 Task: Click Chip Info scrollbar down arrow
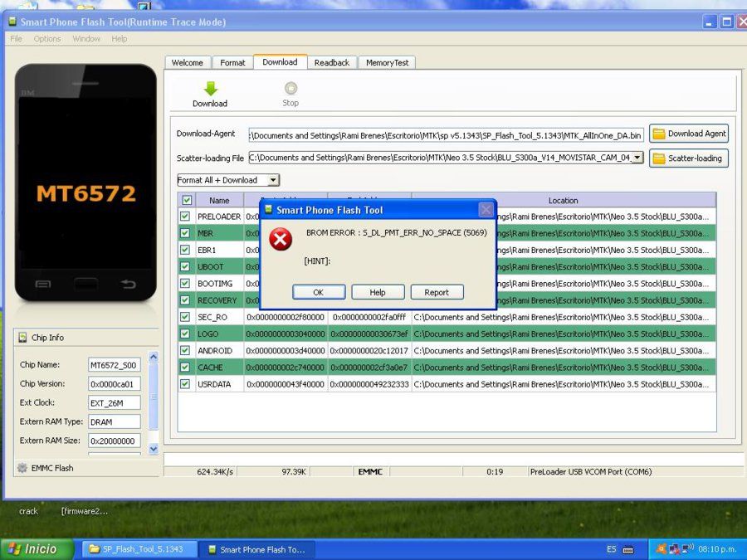tap(154, 448)
